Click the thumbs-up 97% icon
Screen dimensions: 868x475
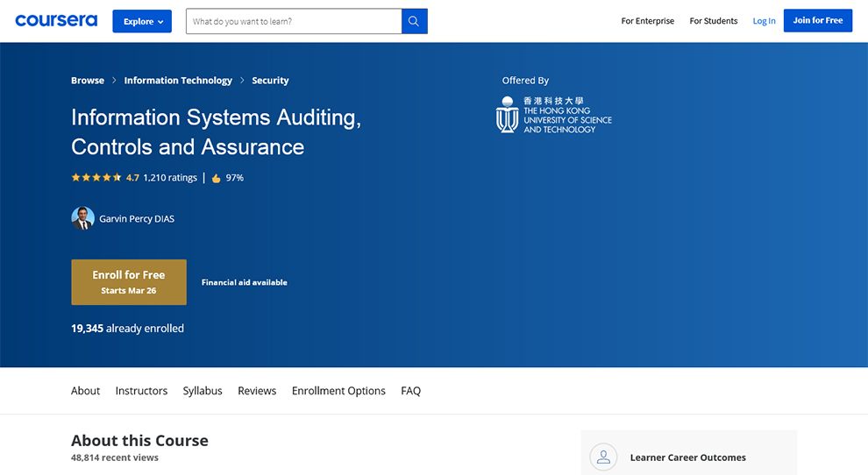[x=216, y=178]
